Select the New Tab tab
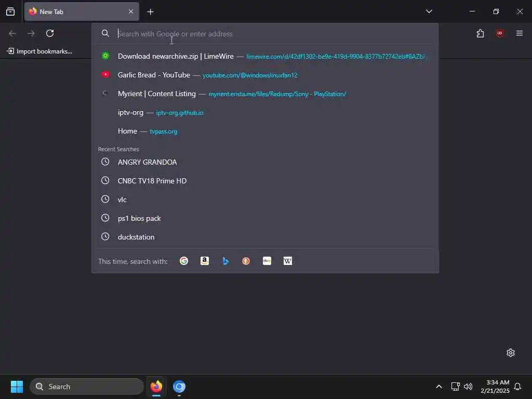The height and width of the screenshot is (399, 532). point(82,12)
